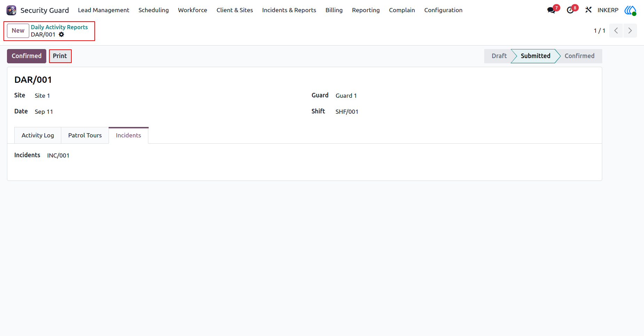The height and width of the screenshot is (336, 644).
Task: Click the DAR/001 record title
Action: pyautogui.click(x=33, y=80)
